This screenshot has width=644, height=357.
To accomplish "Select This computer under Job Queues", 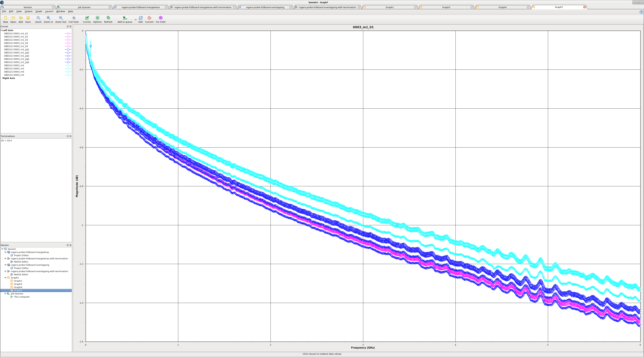I will tap(22, 297).
